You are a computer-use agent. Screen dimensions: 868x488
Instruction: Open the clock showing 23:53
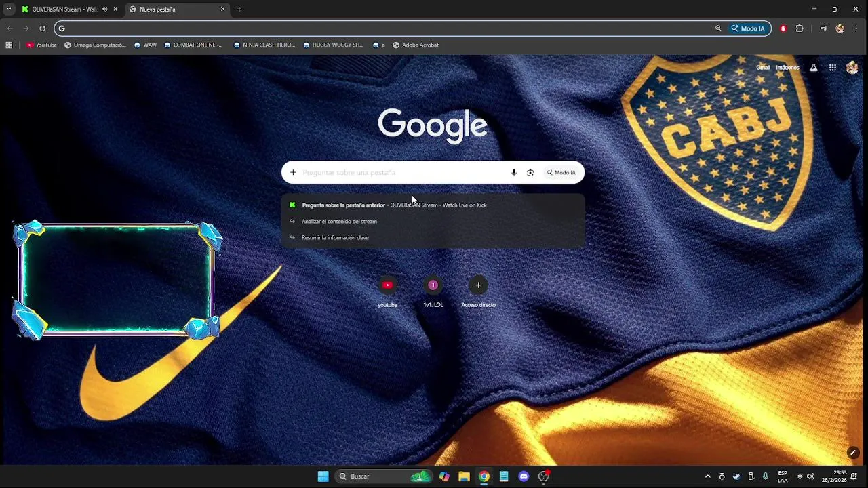tap(834, 476)
